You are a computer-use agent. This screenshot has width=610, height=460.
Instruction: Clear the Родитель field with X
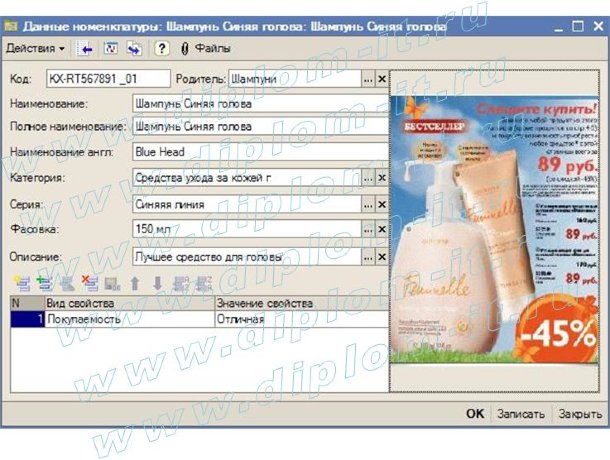(381, 78)
